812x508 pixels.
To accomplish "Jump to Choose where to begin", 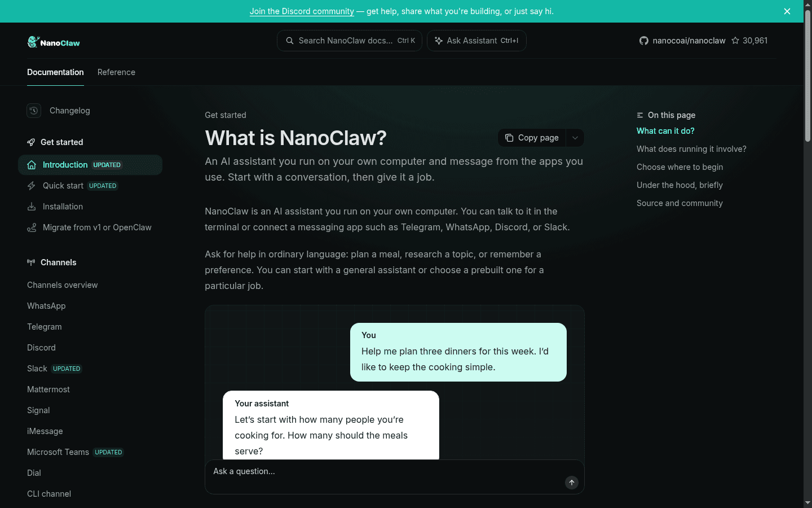I will click(679, 167).
